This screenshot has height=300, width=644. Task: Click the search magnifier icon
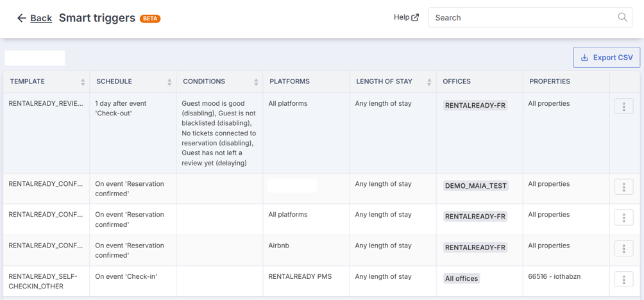tap(623, 17)
